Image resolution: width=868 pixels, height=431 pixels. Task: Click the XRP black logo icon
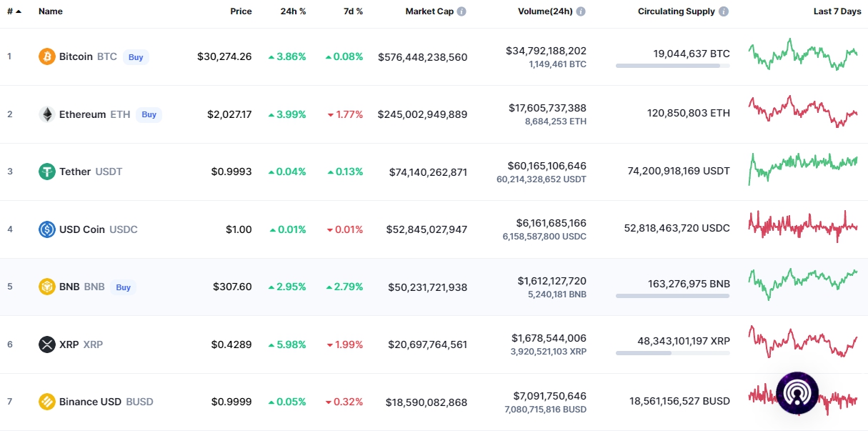pyautogui.click(x=47, y=345)
